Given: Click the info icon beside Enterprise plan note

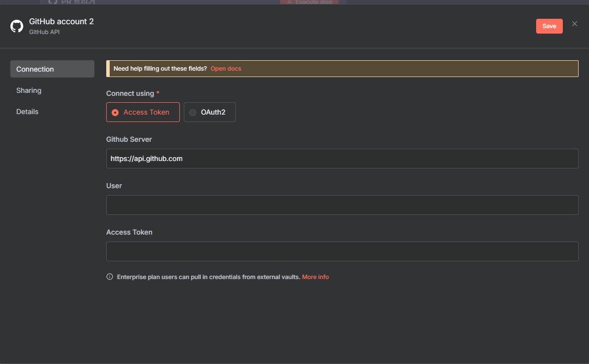Looking at the screenshot, I should tap(110, 277).
